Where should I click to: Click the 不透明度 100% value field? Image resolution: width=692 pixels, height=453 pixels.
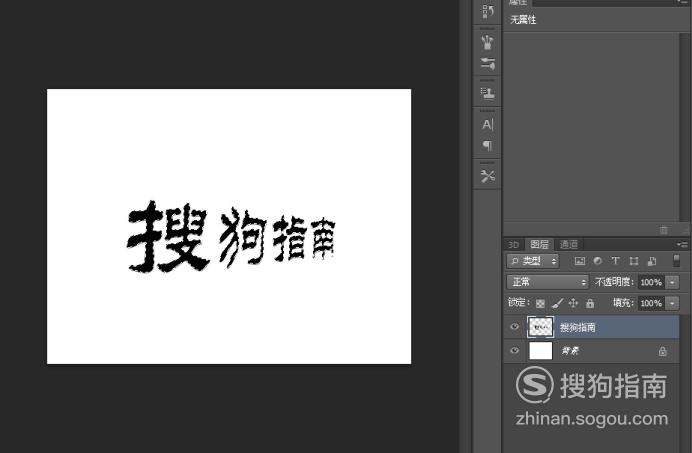point(651,282)
